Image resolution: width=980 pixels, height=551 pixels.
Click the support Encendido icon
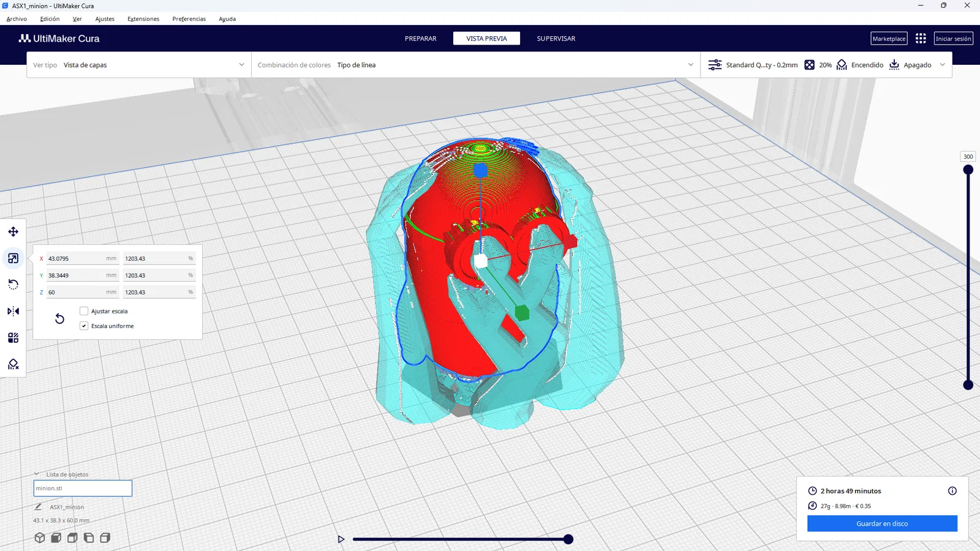[x=842, y=65]
